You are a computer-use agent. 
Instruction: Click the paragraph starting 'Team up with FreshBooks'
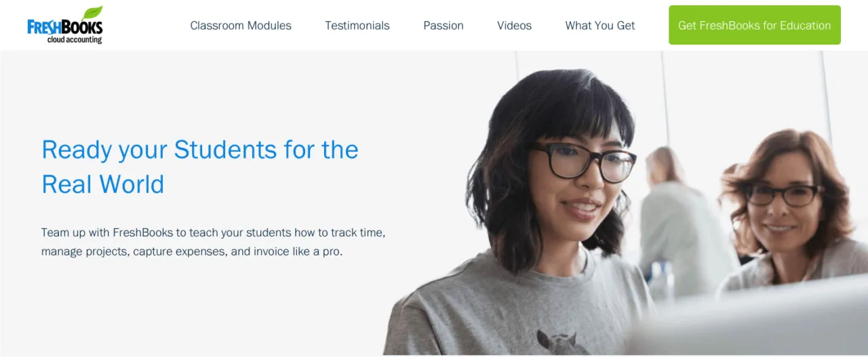213,242
